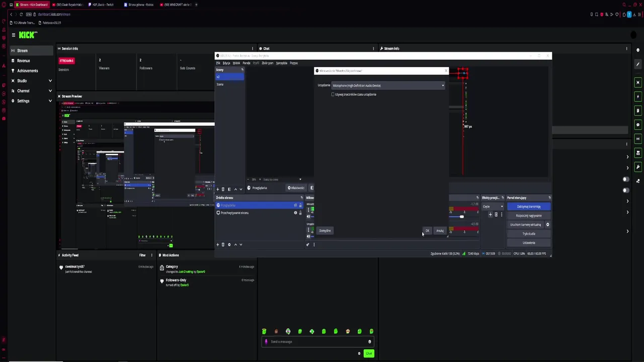Open the Plik menu in OBS

click(x=218, y=63)
